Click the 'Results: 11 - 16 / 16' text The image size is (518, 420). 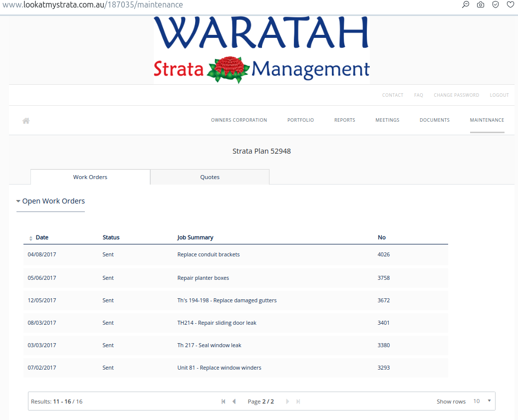(x=56, y=402)
